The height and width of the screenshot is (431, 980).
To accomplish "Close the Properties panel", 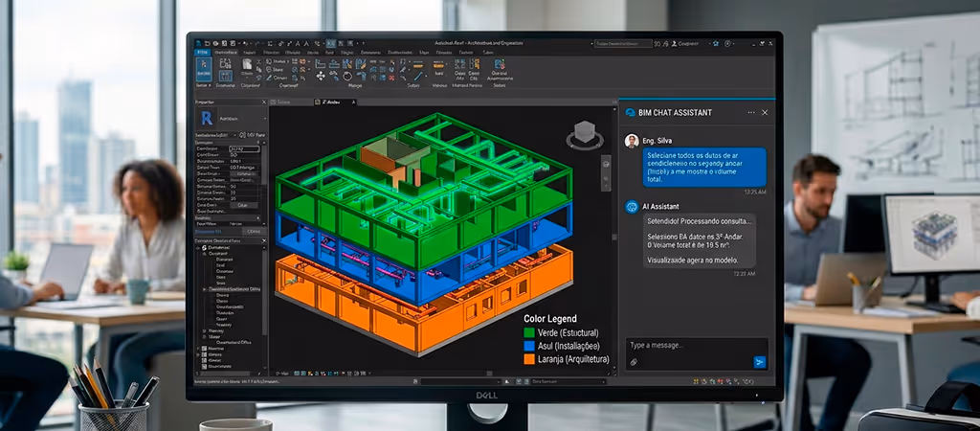I will (264, 102).
